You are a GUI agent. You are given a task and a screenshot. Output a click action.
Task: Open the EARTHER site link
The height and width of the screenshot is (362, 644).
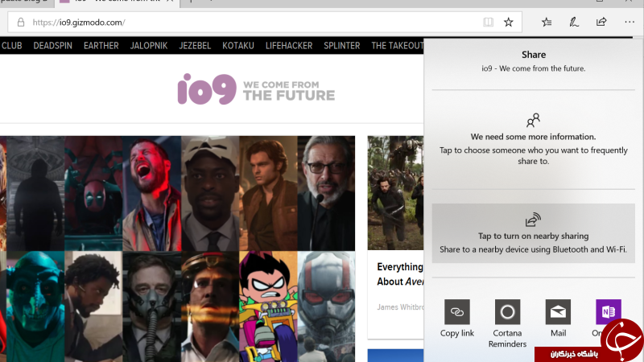tap(101, 46)
